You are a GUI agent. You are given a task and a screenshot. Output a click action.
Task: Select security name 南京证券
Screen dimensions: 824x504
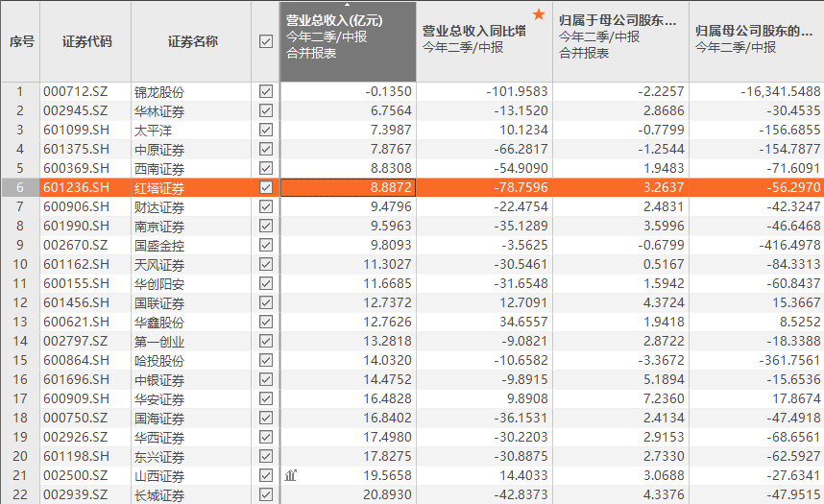coord(159,227)
